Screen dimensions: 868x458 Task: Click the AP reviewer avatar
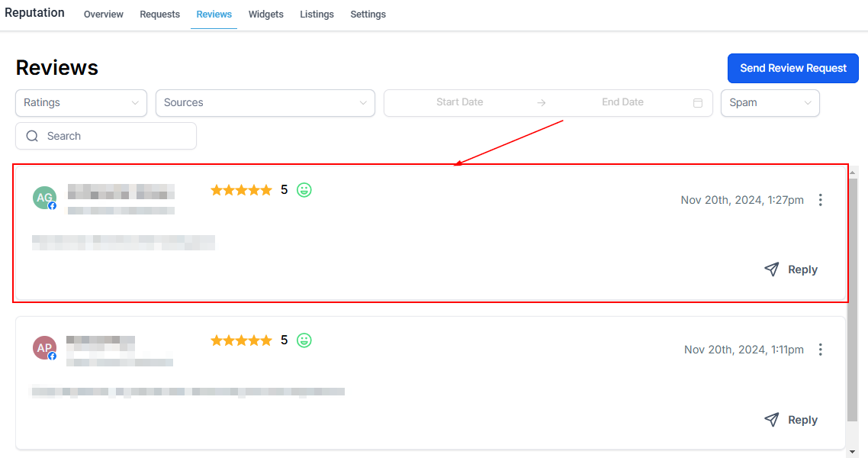[44, 348]
